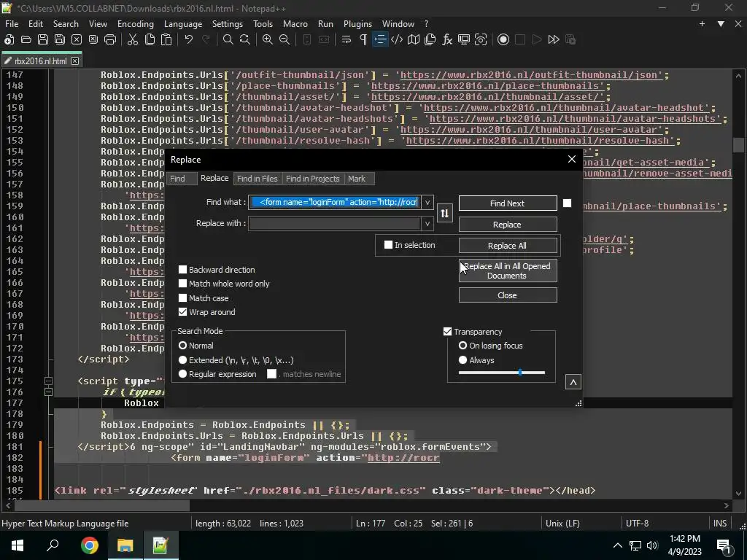Switch to the Find in Projects tab

(312, 179)
